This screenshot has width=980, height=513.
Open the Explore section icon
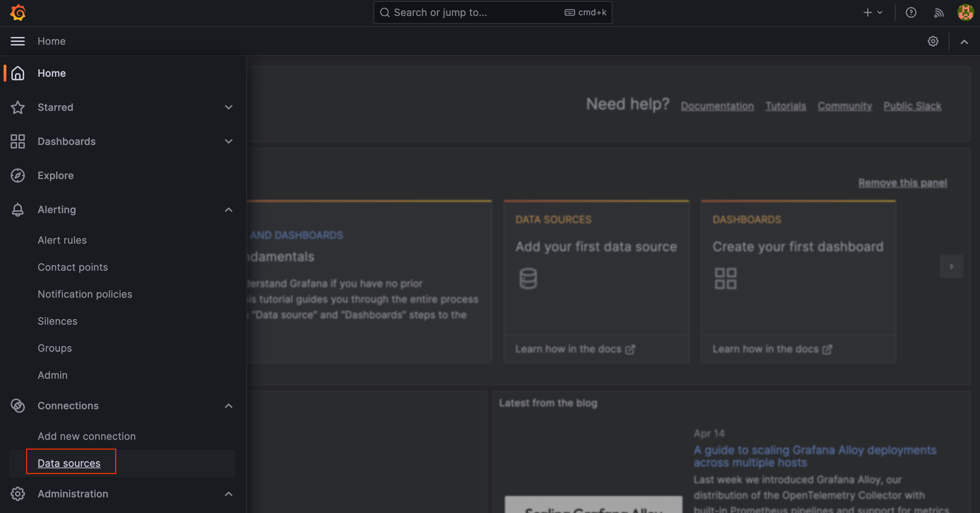pyautogui.click(x=17, y=175)
